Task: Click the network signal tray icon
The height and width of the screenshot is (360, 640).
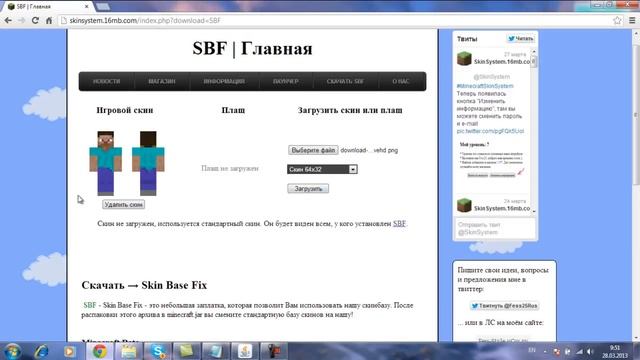Action: (x=579, y=351)
